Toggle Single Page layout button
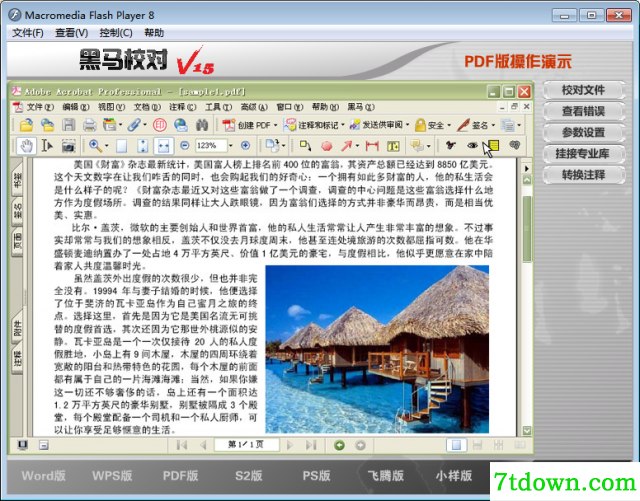This screenshot has width=640, height=501. tap(456, 445)
